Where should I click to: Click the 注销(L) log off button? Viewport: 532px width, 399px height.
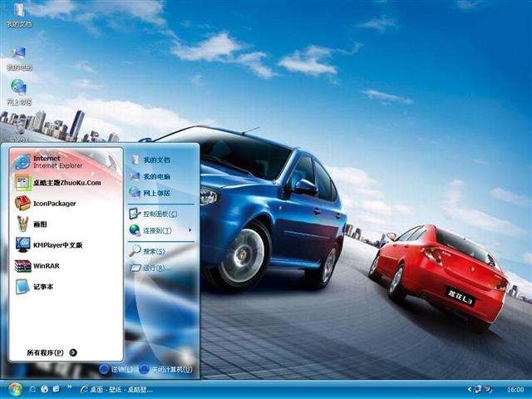coord(116,369)
